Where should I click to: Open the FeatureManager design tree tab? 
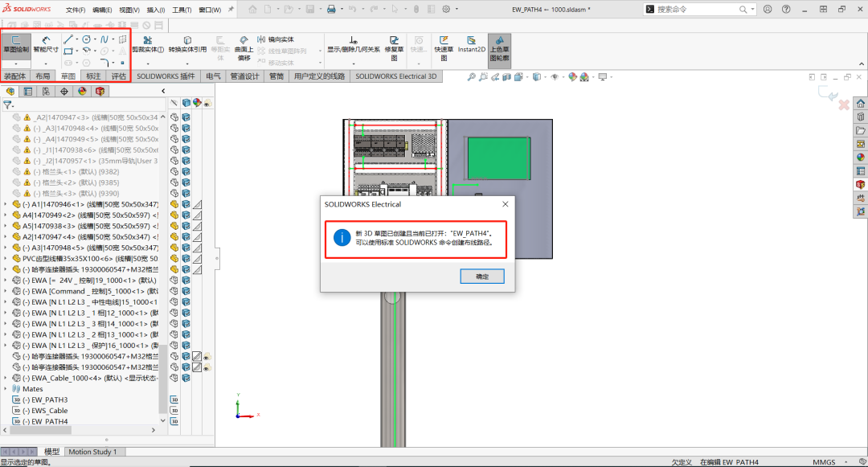click(10, 92)
